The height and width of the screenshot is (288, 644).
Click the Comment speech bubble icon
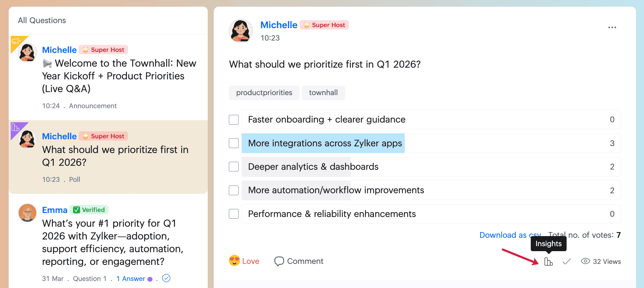click(x=279, y=261)
